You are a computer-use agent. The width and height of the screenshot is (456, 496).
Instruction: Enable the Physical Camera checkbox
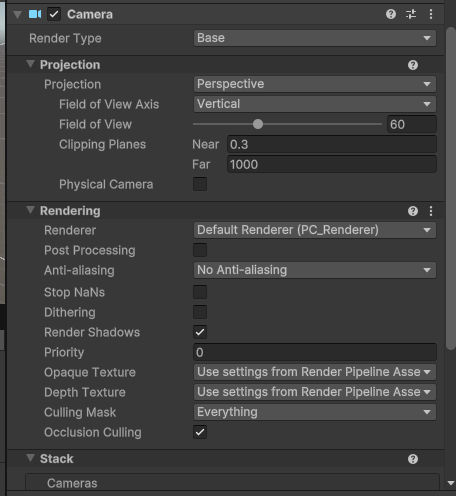tap(200, 184)
